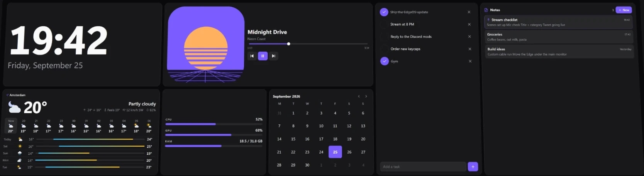Screen dimensions: 644x176
Task: Pause Midnight Drive playback
Action: click(263, 56)
